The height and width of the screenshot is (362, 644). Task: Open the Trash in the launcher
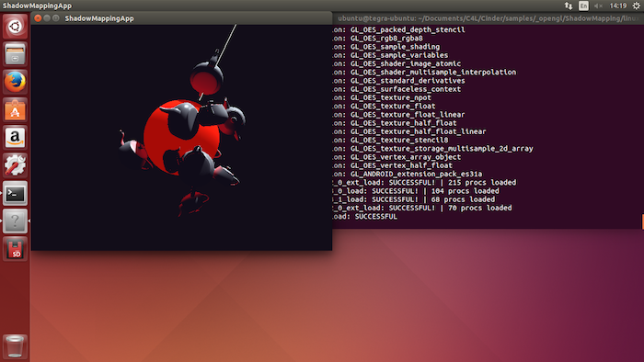[16, 346]
